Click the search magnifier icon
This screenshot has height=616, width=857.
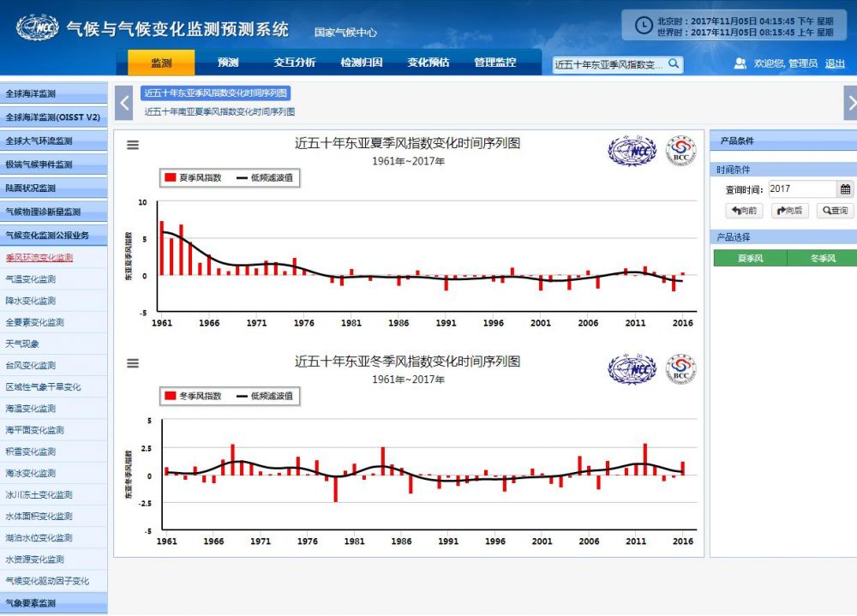point(674,63)
